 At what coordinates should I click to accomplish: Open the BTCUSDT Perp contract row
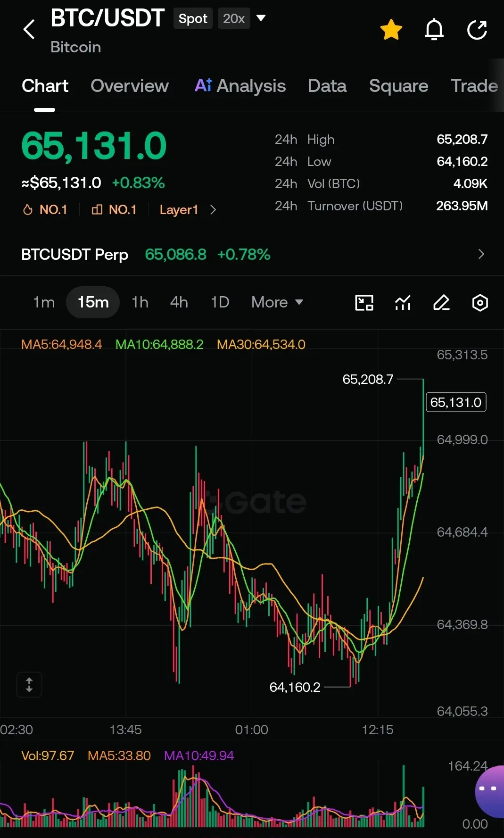252,254
